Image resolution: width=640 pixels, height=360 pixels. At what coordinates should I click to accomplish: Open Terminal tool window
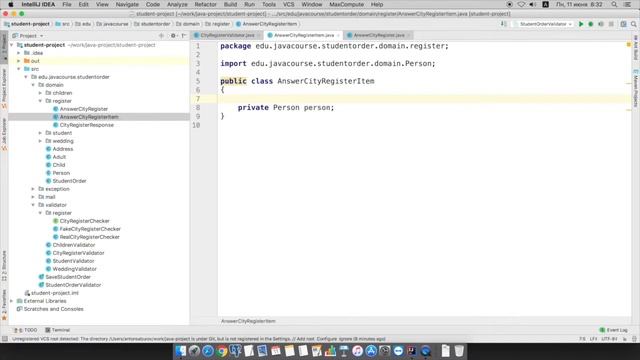pyautogui.click(x=58, y=330)
